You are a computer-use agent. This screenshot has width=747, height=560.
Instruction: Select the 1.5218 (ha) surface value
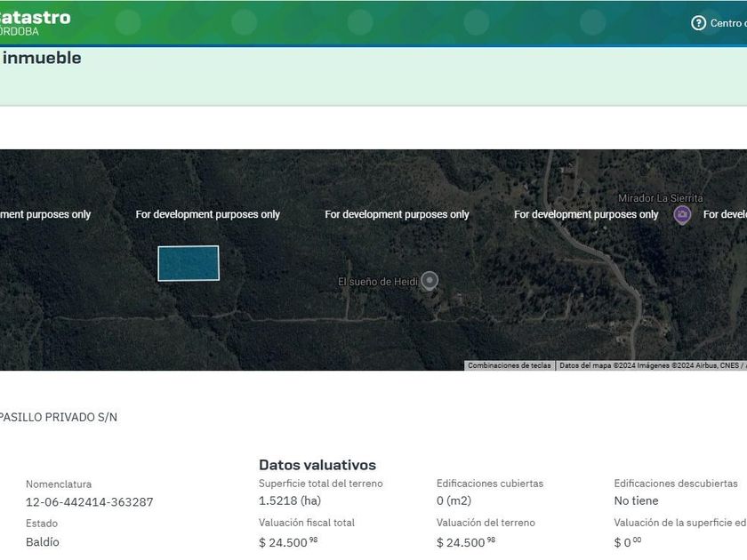click(290, 500)
